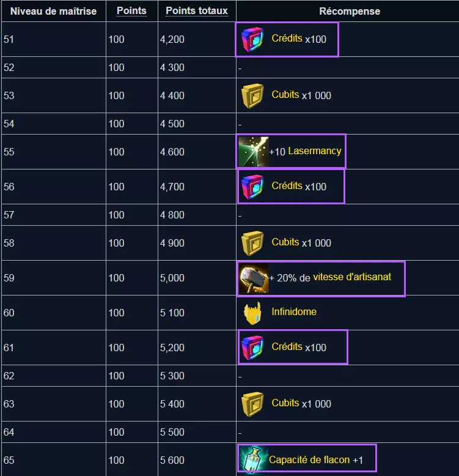459x476 pixels.
Task: Click the Crédits icon in level 56 row
Action: tap(252, 187)
